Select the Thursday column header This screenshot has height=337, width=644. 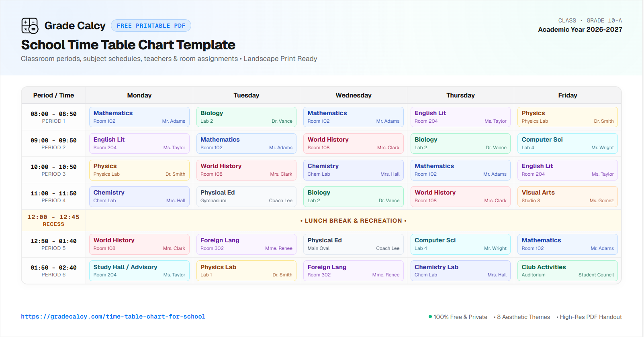[x=460, y=95]
